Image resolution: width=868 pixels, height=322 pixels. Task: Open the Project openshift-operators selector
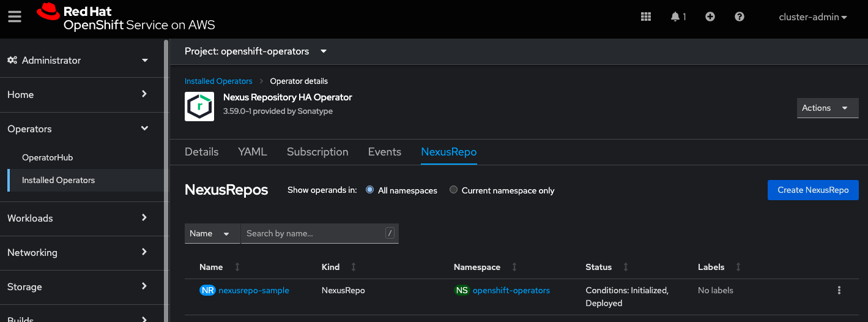[256, 51]
